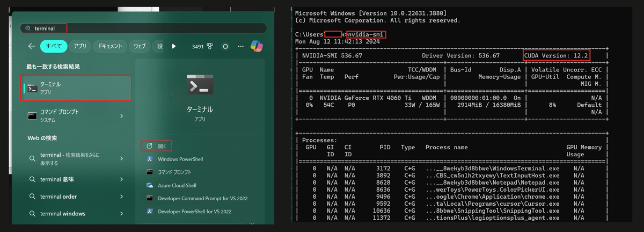This screenshot has height=232, width=644.
Task: Click the Azure Cloud Shell icon
Action: [150, 185]
